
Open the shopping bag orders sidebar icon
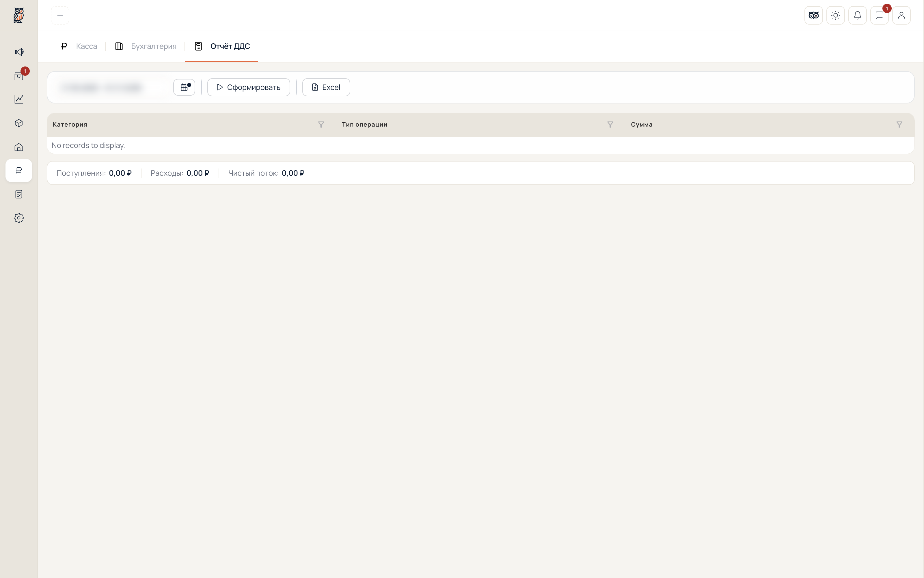tap(19, 76)
